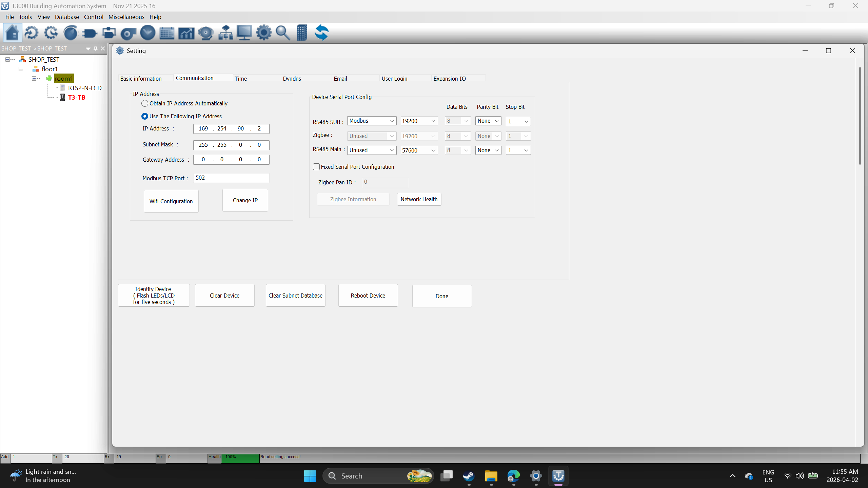868x488 pixels.
Task: Collapse the floor1 tree node
Action: (x=21, y=69)
